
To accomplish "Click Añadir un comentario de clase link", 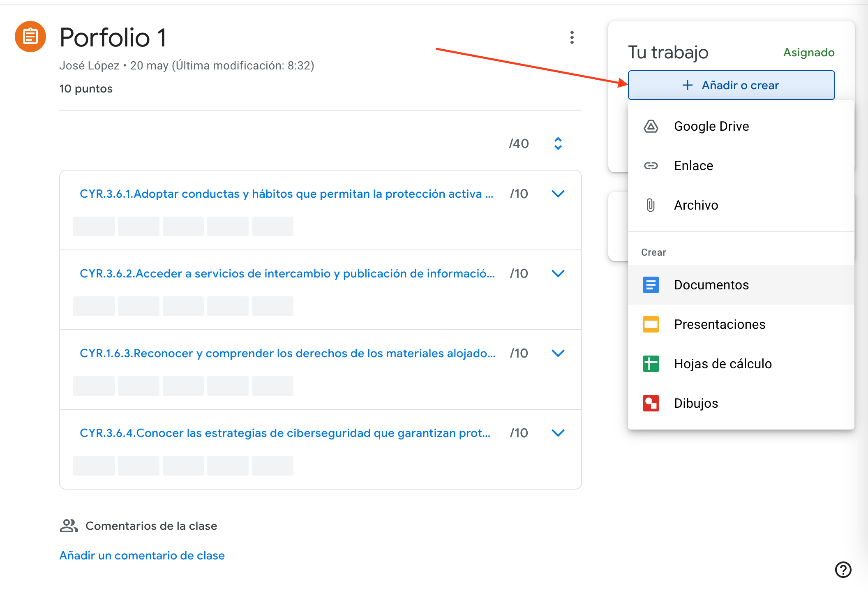I will coord(142,555).
